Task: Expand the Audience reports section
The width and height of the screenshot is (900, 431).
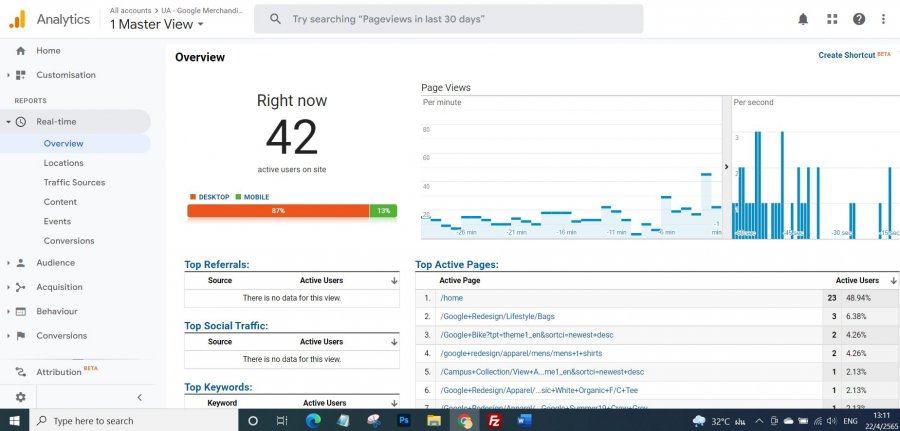Action: tap(55, 263)
